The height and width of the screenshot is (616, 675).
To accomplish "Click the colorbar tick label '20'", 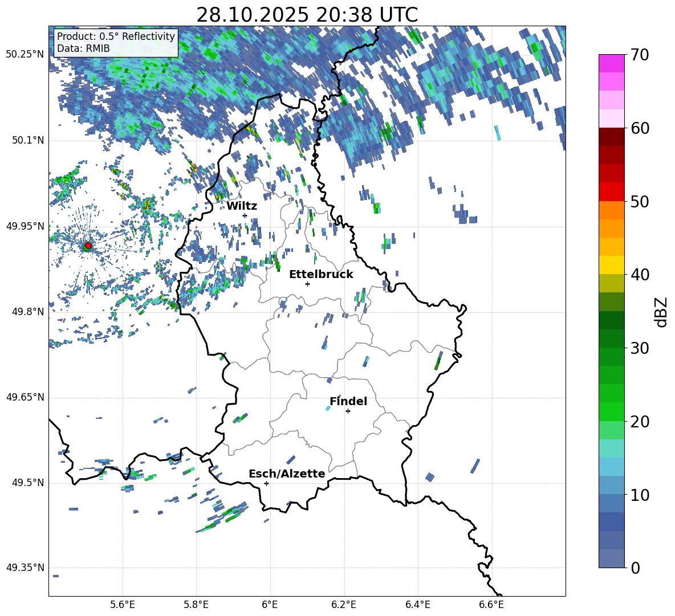I will [640, 422].
